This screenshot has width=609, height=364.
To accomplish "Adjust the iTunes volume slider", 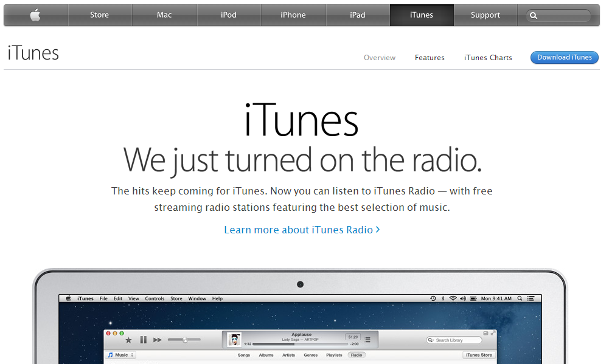I will click(184, 340).
